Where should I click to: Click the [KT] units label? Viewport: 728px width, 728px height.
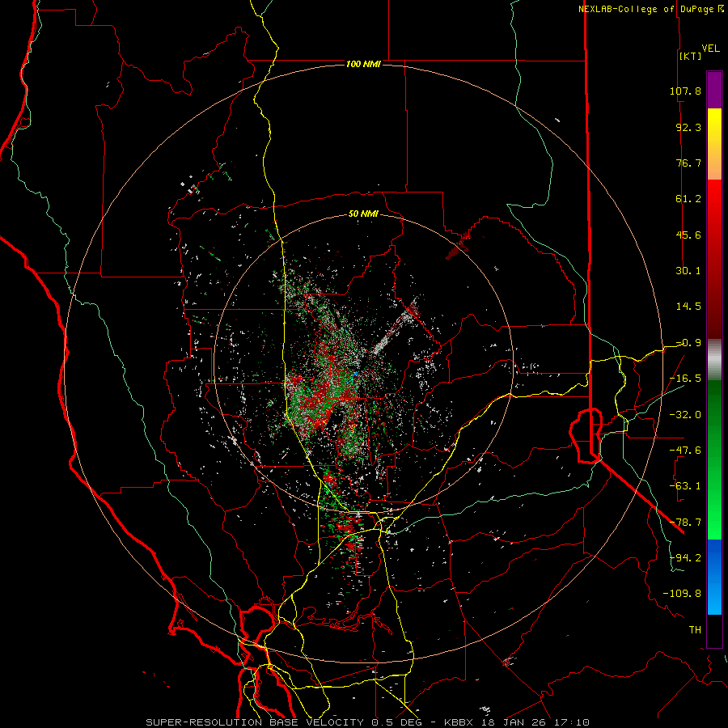tap(691, 56)
